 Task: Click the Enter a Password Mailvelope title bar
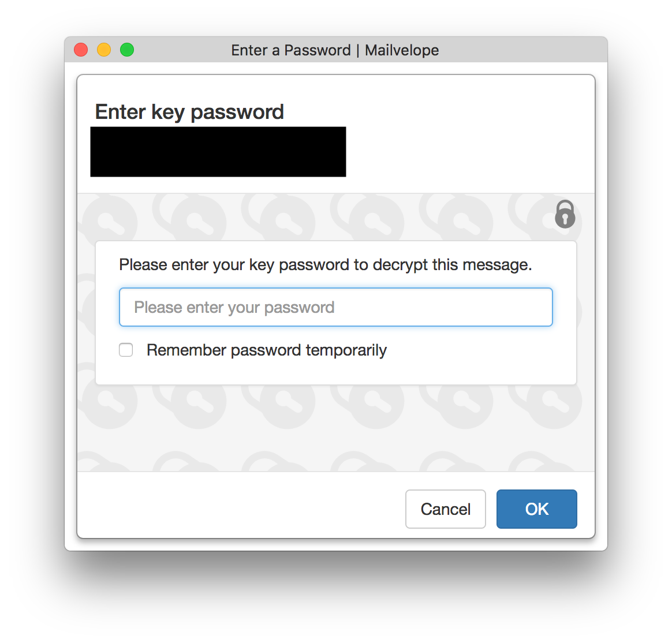(335, 50)
